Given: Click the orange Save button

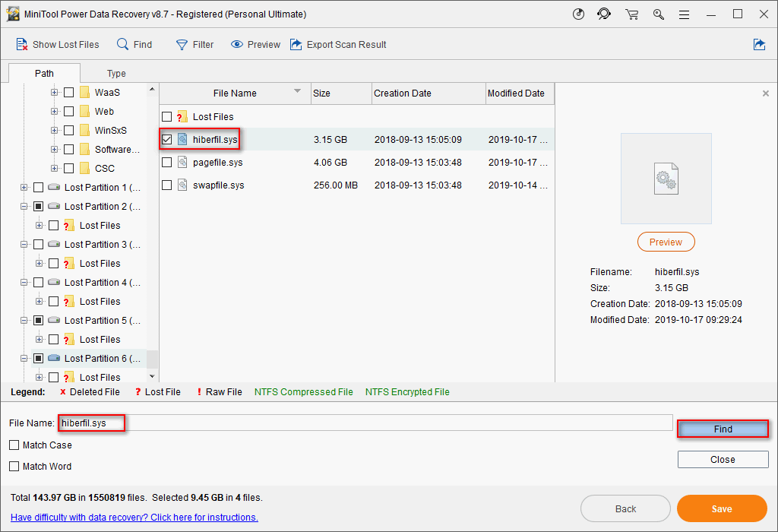Looking at the screenshot, I should (722, 508).
